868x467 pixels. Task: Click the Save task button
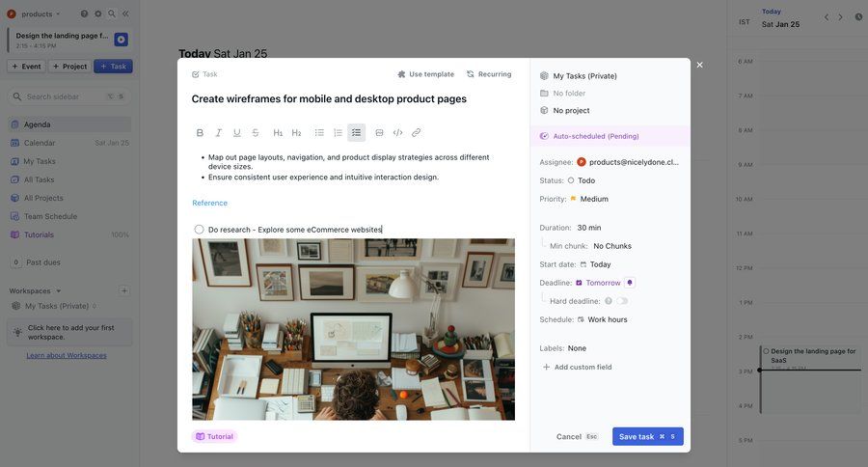click(648, 436)
